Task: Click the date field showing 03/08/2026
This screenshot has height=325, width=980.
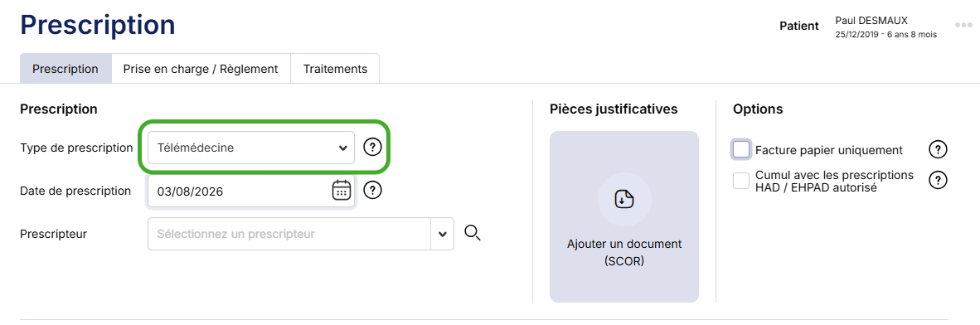Action: pyautogui.click(x=251, y=191)
